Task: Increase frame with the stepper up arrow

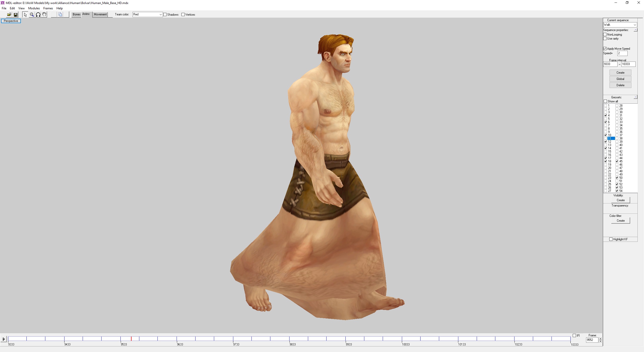Action: (601, 339)
